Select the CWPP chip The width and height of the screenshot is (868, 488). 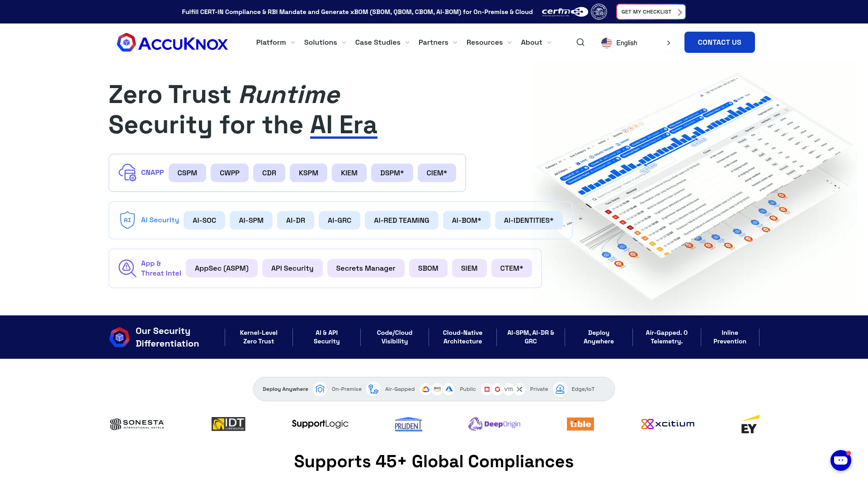coord(230,173)
